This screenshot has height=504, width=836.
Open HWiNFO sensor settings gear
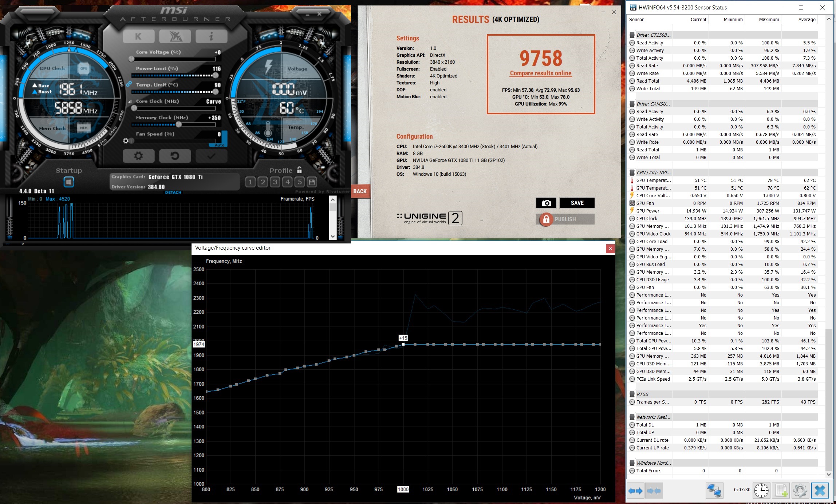point(800,491)
